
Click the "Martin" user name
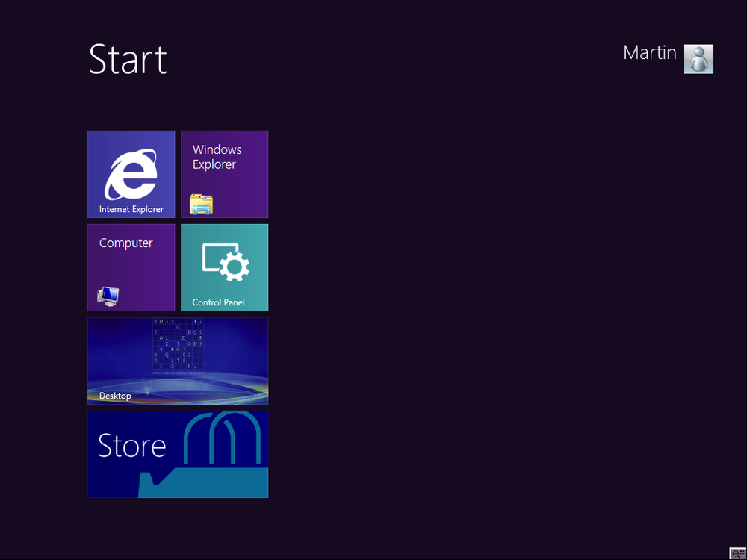coord(649,52)
